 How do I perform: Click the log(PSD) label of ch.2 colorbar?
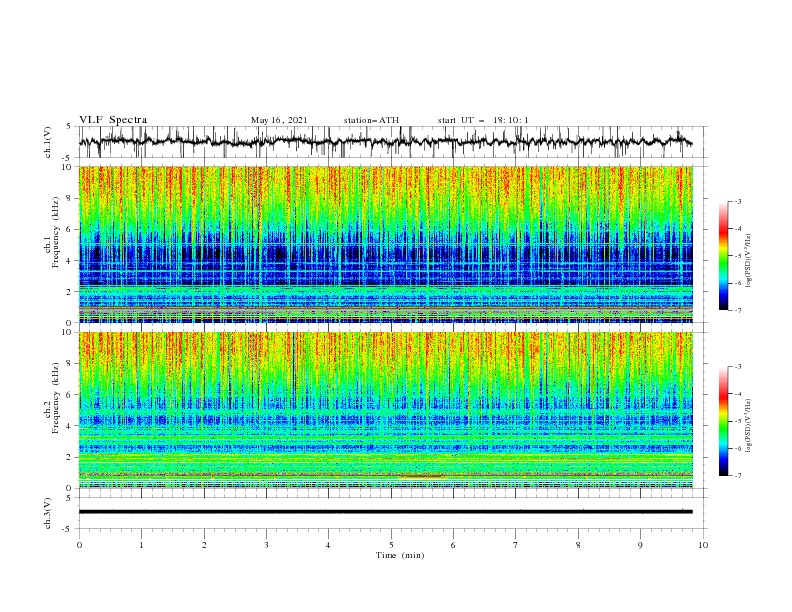point(749,426)
